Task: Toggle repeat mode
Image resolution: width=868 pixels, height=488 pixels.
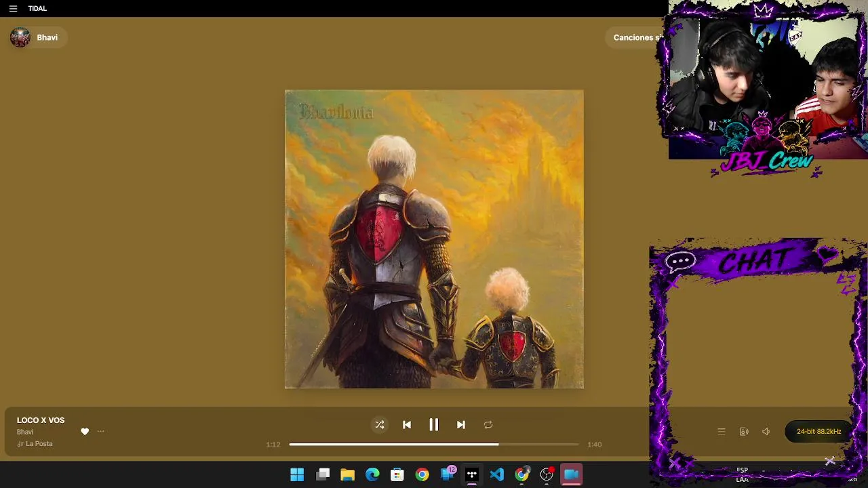Action: point(488,425)
